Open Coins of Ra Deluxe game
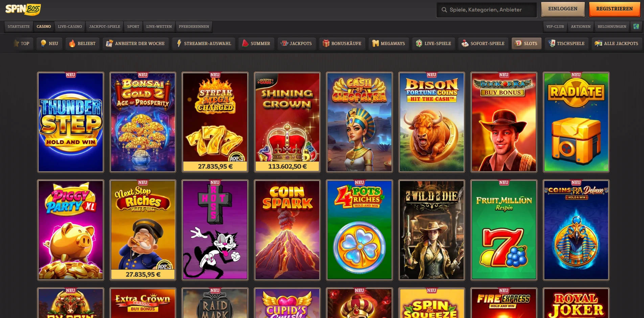Screen dimensions: 644x318 click(576, 230)
